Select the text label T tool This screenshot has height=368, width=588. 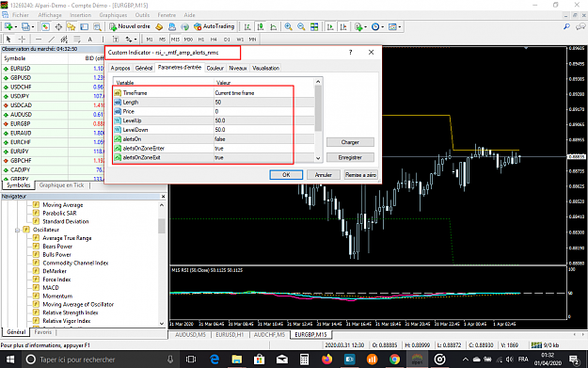pos(116,39)
